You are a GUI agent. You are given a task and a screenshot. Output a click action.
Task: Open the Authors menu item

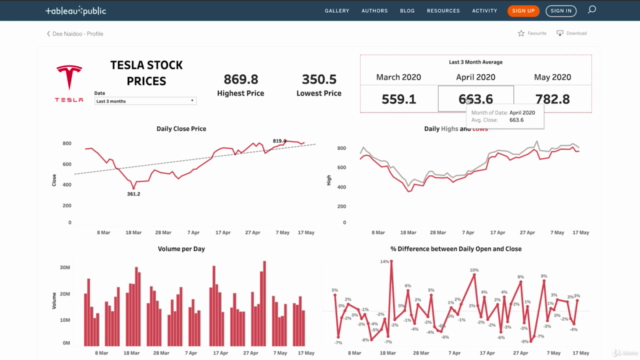(x=374, y=11)
